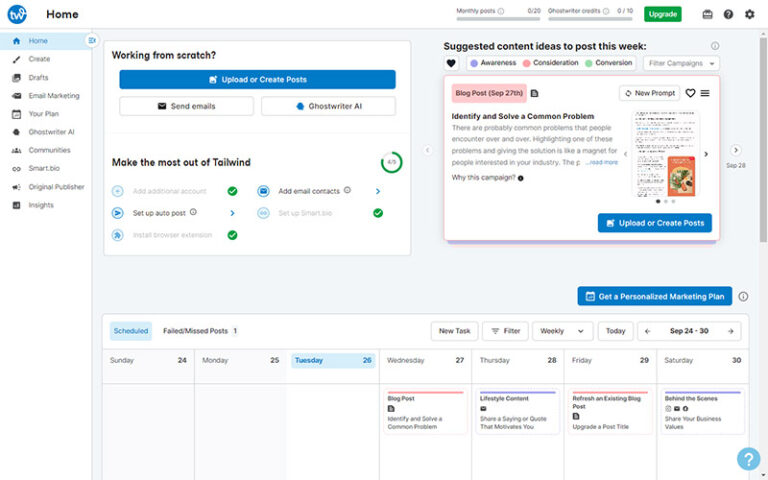Click the Insights chart icon
Screen dimensions: 768x480
tap(16, 205)
